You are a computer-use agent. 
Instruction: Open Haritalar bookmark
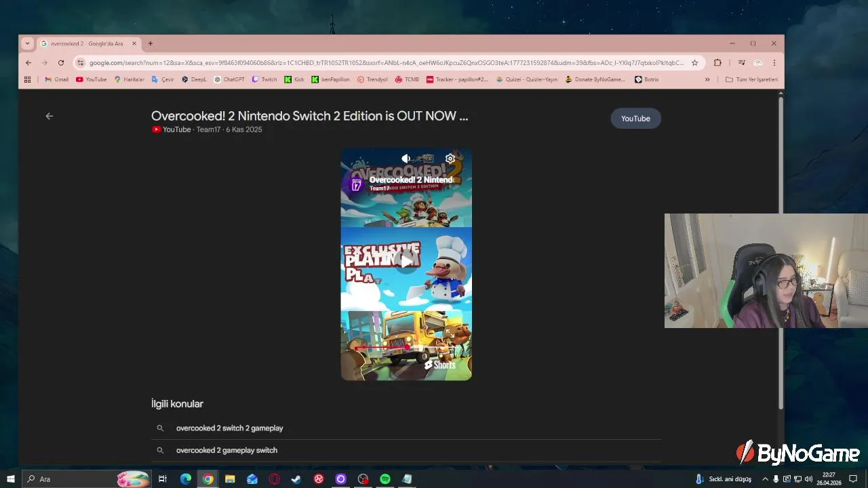(130, 79)
